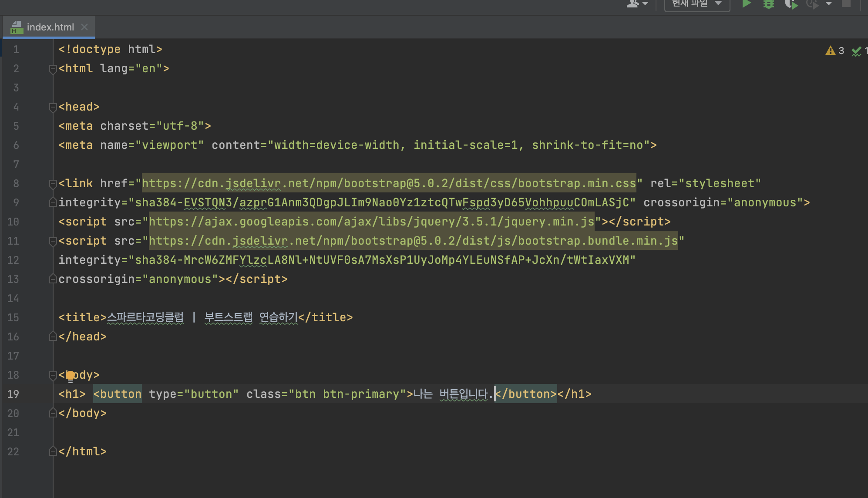Screen dimensions: 868x498
Task: Click the shrink-to-fit=no content value
Action: [588, 145]
